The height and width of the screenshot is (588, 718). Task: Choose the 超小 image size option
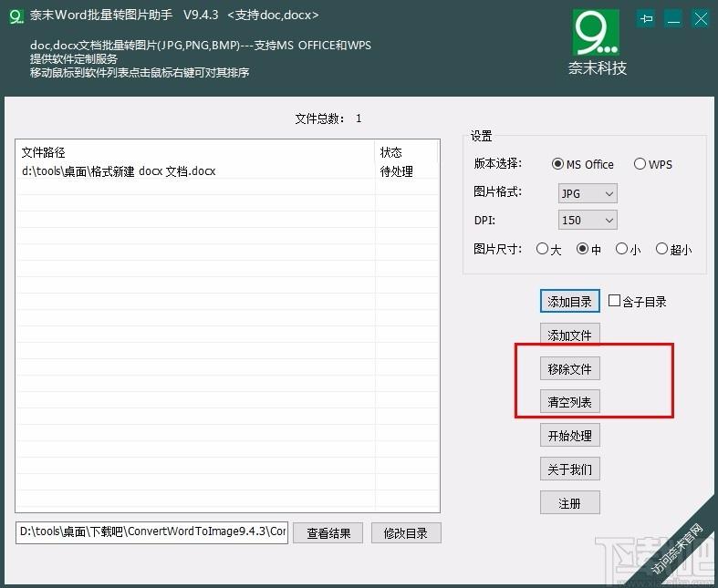(x=662, y=249)
